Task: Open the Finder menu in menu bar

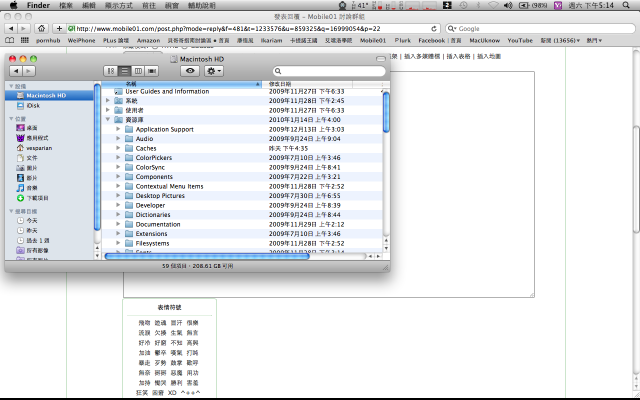Action: coord(38,5)
